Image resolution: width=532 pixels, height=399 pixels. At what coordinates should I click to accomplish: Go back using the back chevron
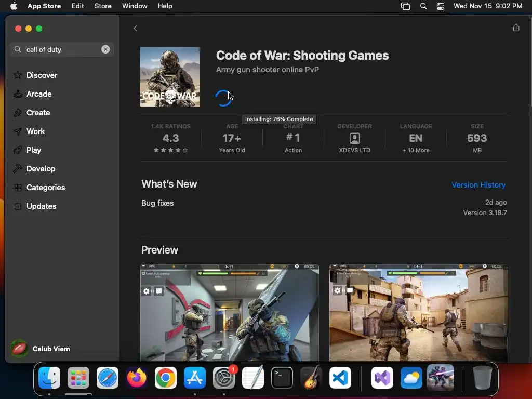click(135, 29)
